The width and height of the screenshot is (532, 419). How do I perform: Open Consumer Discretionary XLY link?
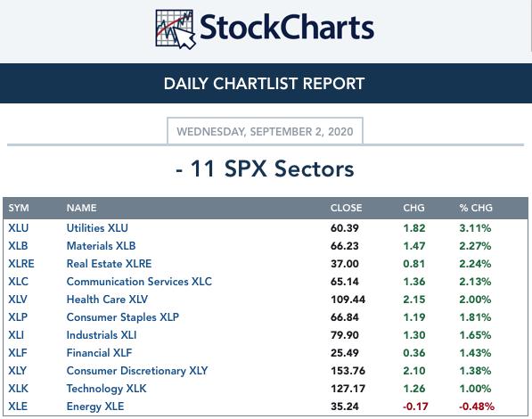click(x=137, y=371)
